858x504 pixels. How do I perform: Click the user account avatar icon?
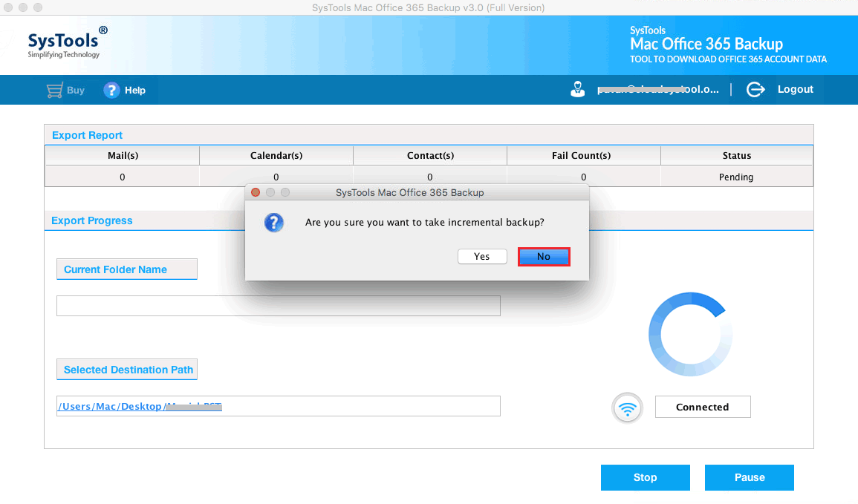click(577, 89)
